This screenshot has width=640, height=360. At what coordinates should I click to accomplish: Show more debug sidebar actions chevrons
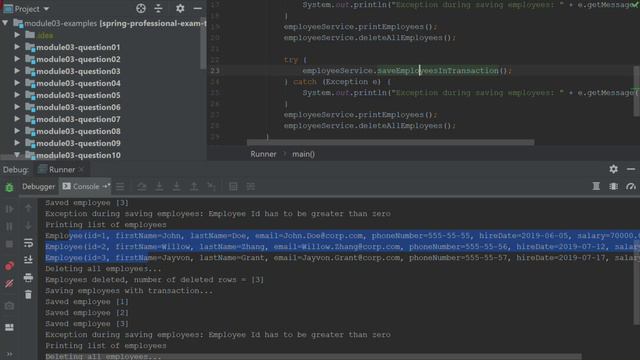(x=9, y=354)
